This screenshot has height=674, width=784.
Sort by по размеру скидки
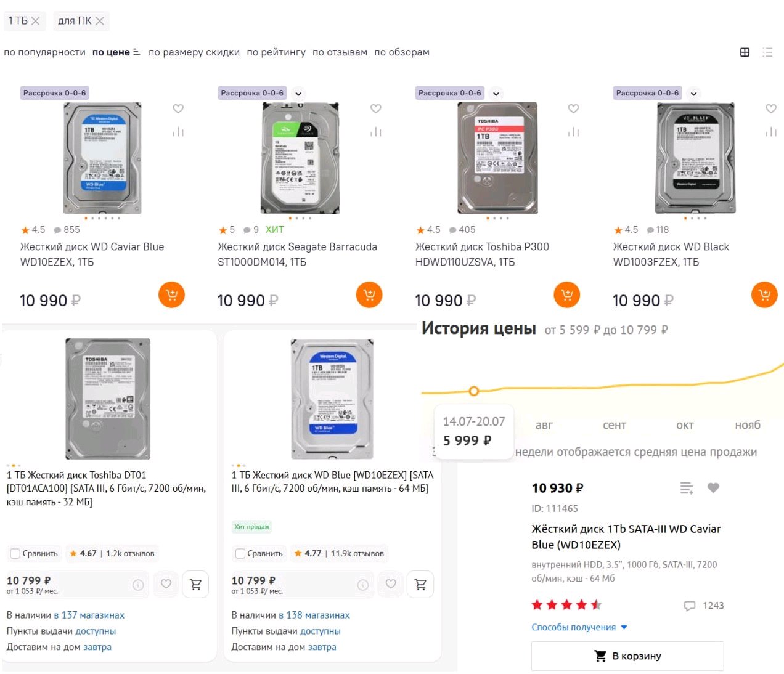(x=194, y=52)
